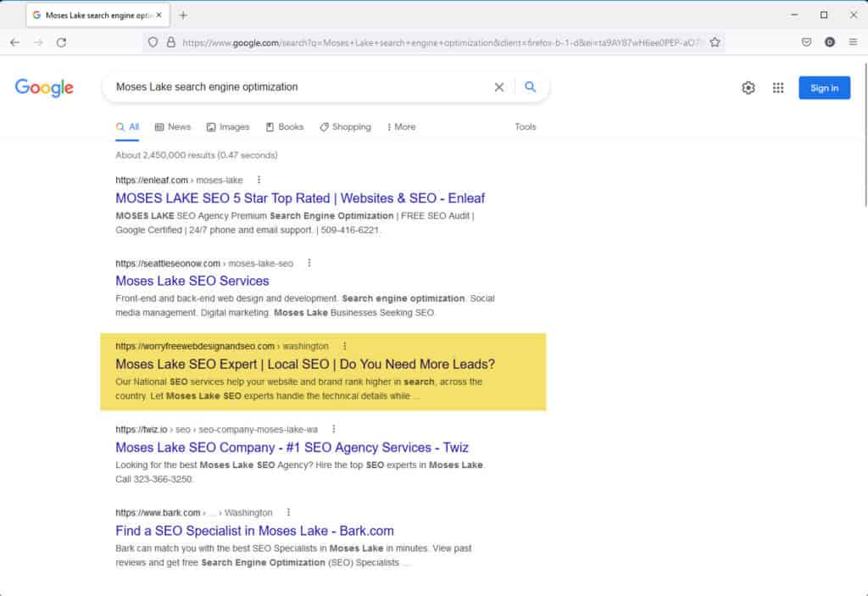Open the three-dot menu beside seattleseonow.com result
The height and width of the screenshot is (596, 868).
pyautogui.click(x=309, y=263)
